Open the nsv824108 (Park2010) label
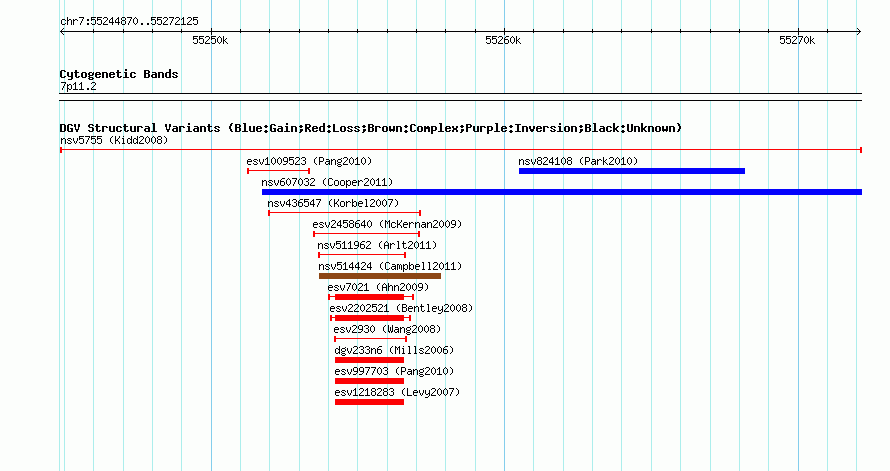 click(x=578, y=161)
